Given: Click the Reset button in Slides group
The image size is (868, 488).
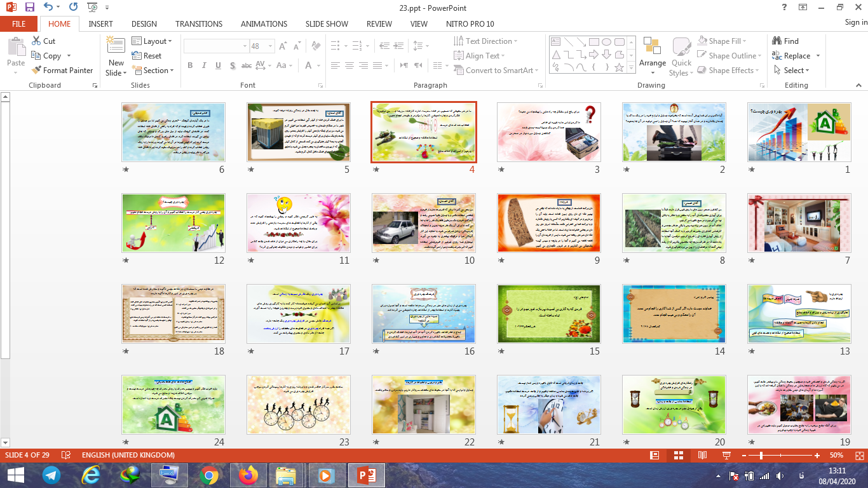Looking at the screenshot, I should [x=147, y=56].
